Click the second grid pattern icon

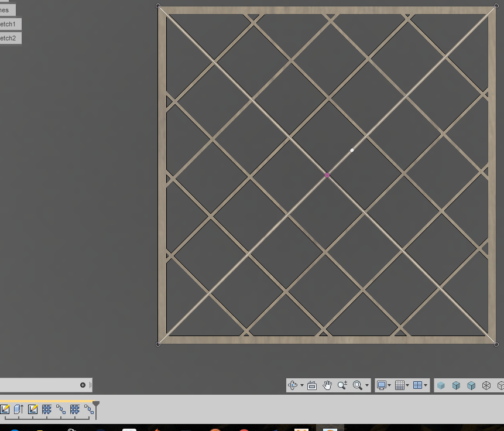(x=74, y=409)
